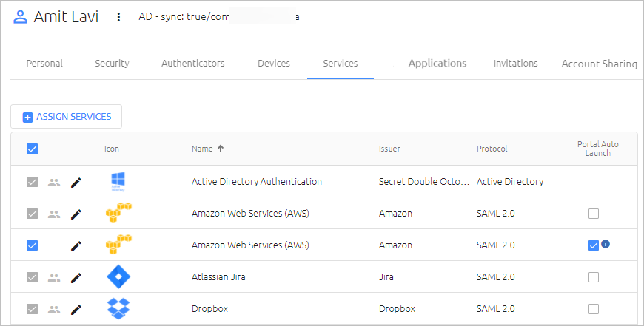Click the Atlassian Jira diamond logo icon
Viewport: 644px width, 326px height.
118,276
